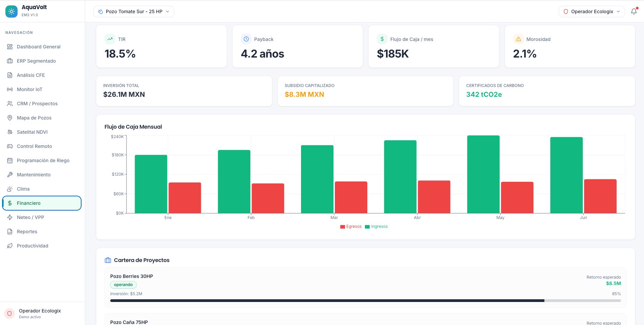Click the ERP Segmentado briefcase icon
644x325 pixels.
pyautogui.click(x=10, y=61)
